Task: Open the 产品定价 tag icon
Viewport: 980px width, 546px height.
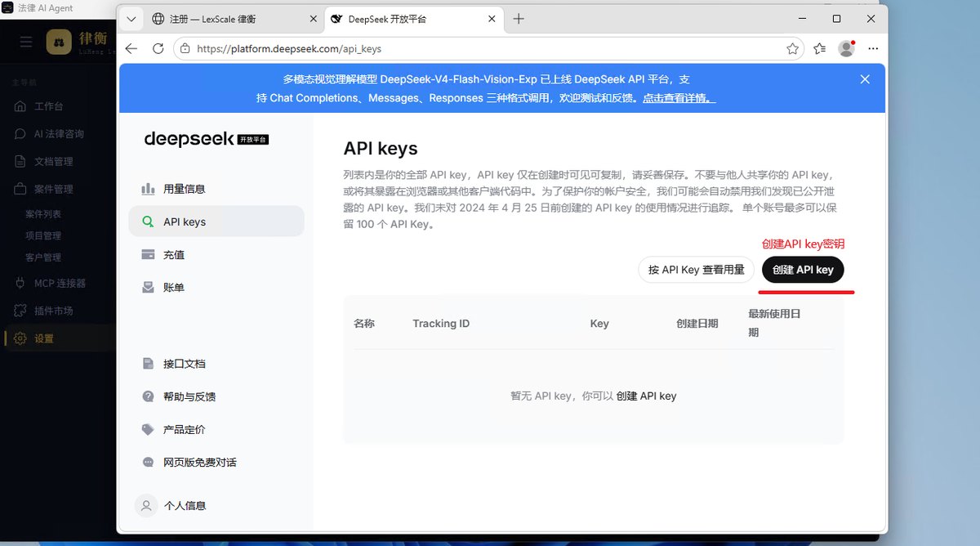Action: click(148, 429)
